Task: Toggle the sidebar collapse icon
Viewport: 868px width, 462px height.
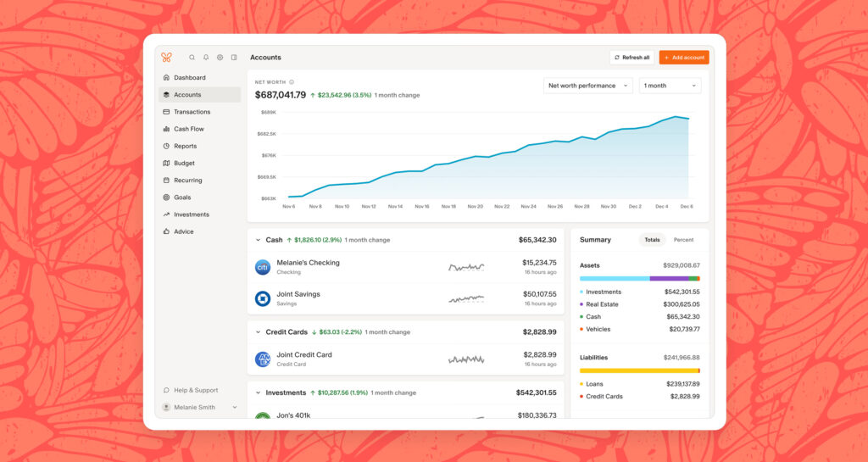Action: [234, 58]
